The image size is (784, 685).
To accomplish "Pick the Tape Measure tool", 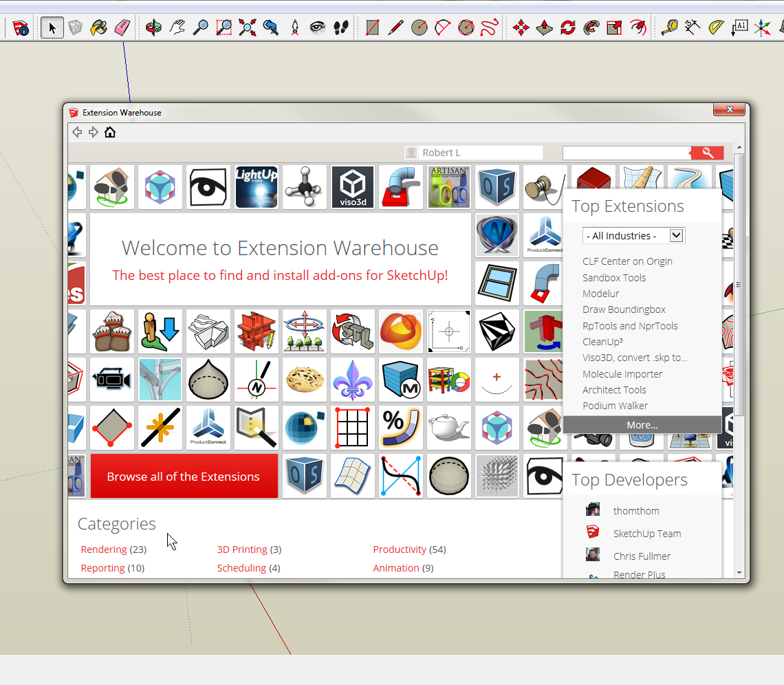I will pos(669,28).
